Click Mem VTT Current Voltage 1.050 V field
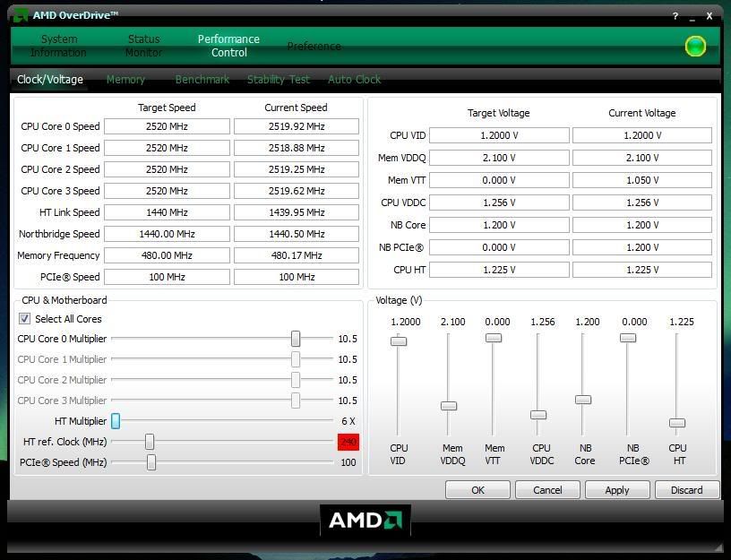 (642, 180)
